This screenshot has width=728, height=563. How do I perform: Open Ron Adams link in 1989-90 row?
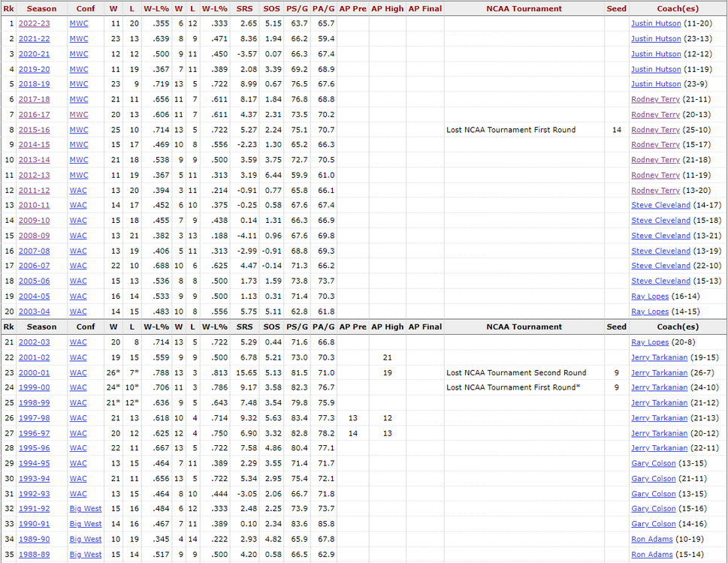pos(651,539)
